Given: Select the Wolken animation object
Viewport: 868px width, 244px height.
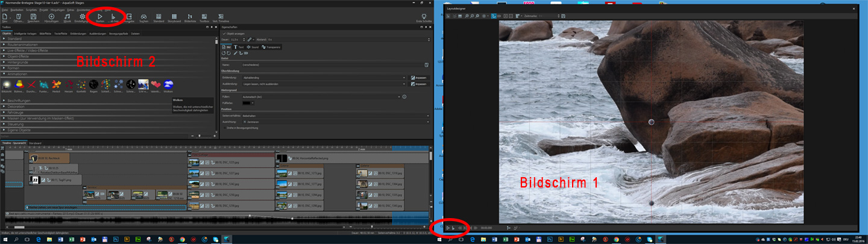Looking at the screenshot, I should [x=168, y=85].
